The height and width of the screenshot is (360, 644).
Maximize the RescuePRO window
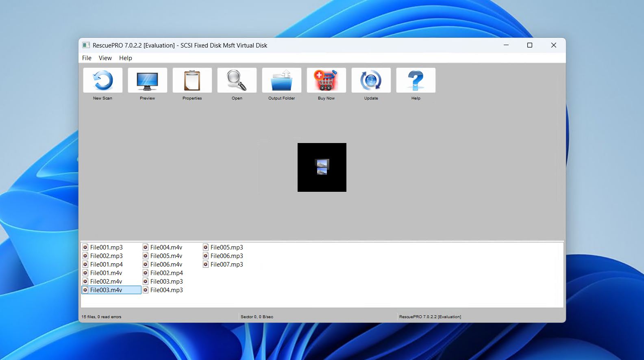(x=530, y=45)
